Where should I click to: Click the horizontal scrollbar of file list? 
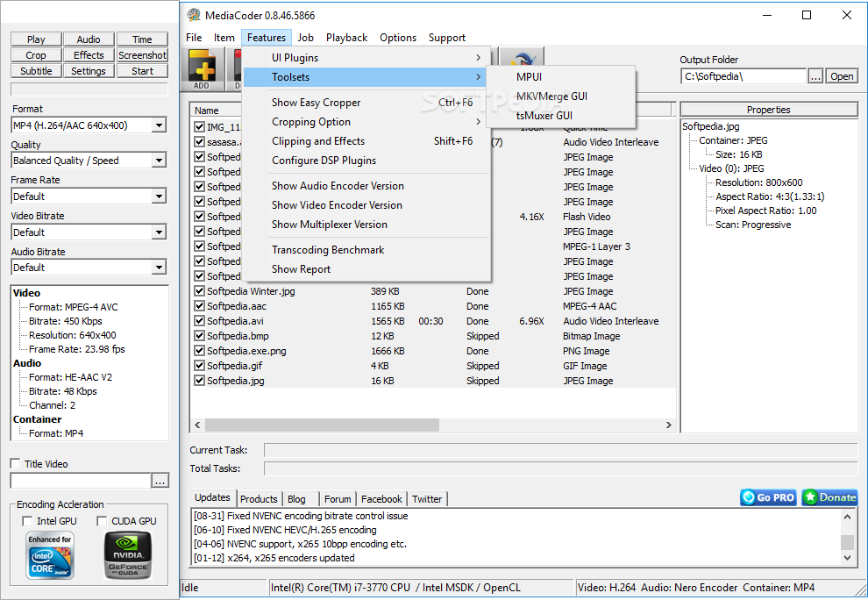pos(322,425)
